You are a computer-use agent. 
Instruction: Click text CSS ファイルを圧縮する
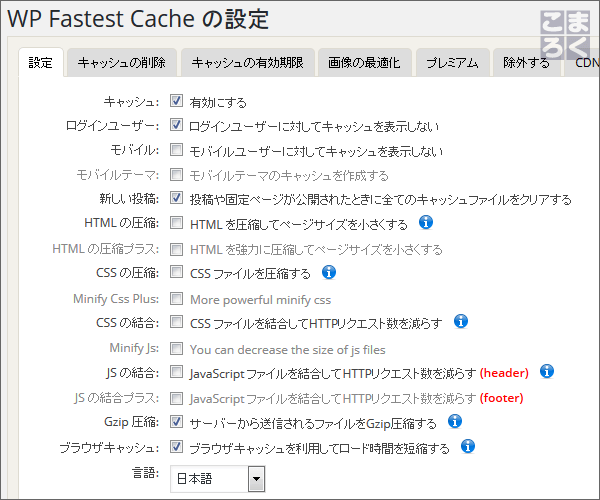[250, 274]
